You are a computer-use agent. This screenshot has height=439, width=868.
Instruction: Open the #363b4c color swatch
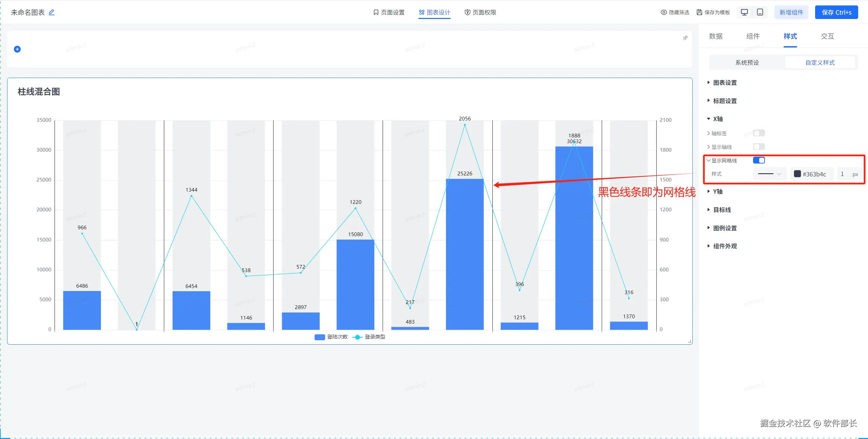pyautogui.click(x=797, y=174)
